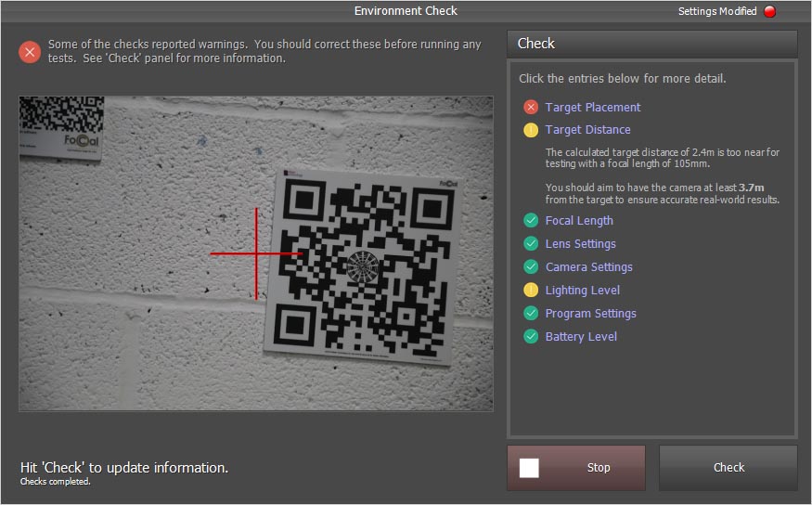Click the 'Some of the checks reported warnings' message
The image size is (812, 505).
coord(264,51)
